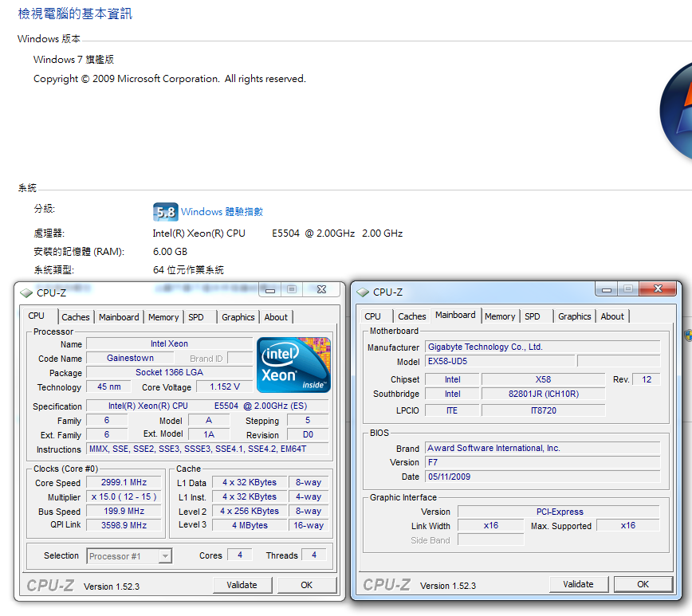Open Graphics tab in right CPU-Z window

coord(574,316)
